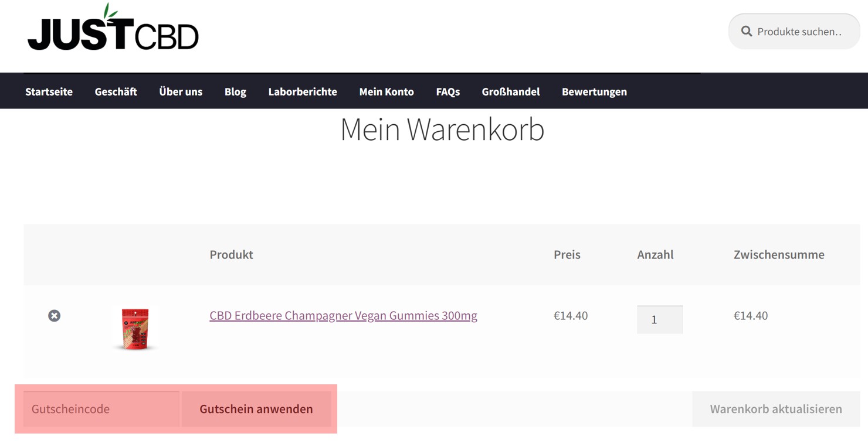Go to the Geschäft page

[116, 91]
